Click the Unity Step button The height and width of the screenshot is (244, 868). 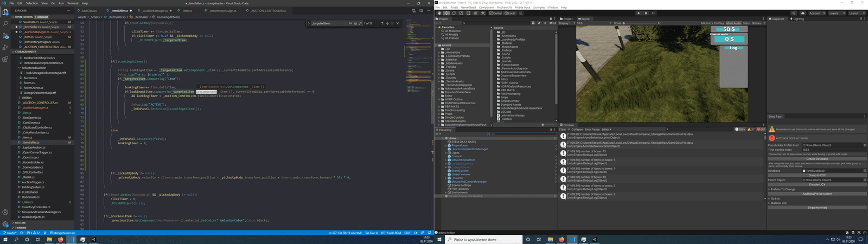pos(653,13)
